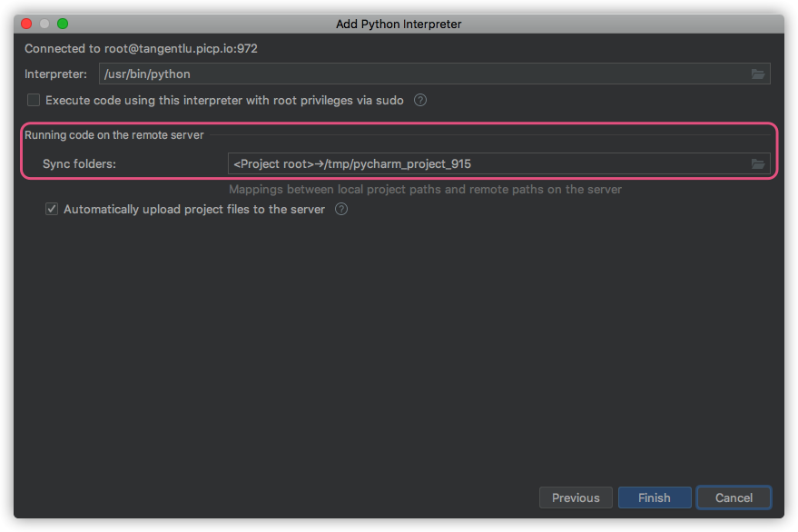Screen dimensions: 798x532
Task: Click the Sync folders mapping path field
Action: coord(481,164)
